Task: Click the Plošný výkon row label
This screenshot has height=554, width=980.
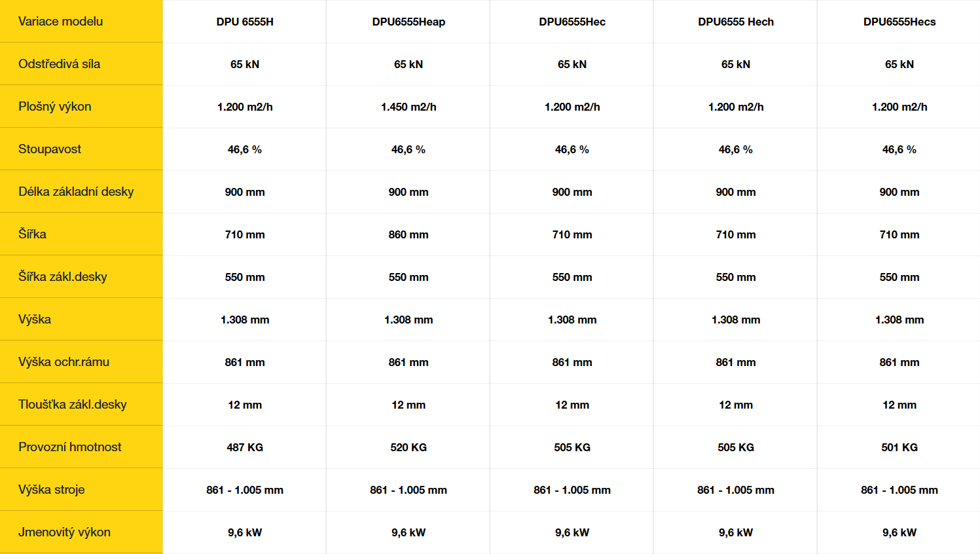Action: tap(54, 106)
